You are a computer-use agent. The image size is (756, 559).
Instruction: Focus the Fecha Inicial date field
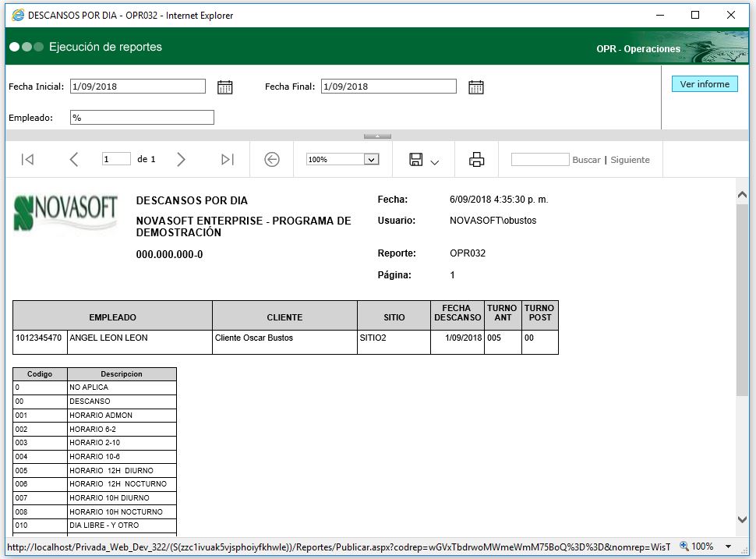138,87
